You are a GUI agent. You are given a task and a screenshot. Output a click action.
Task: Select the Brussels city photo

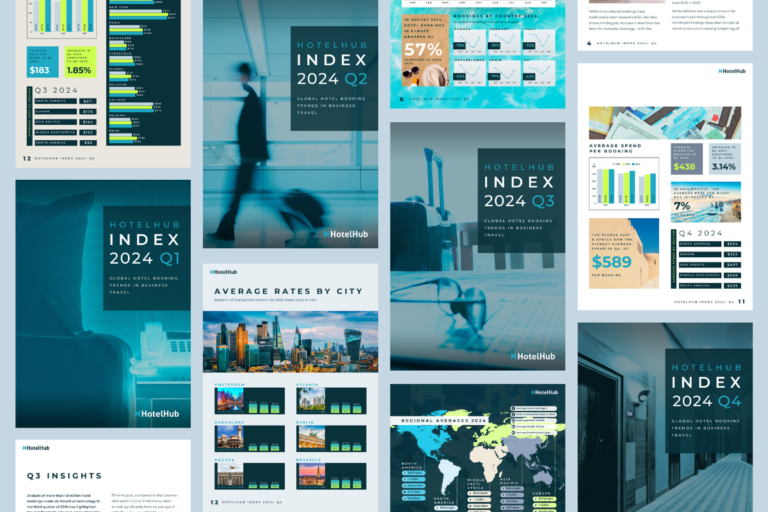(311, 476)
